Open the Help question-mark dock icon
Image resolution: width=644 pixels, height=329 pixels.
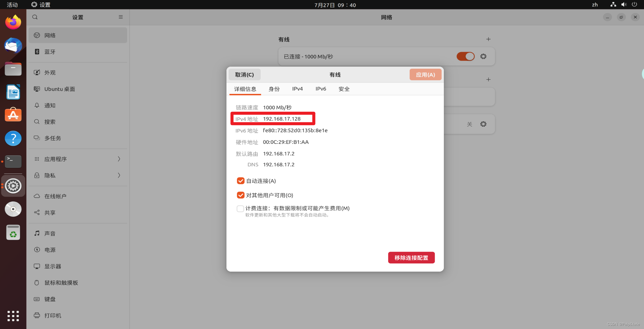13,138
